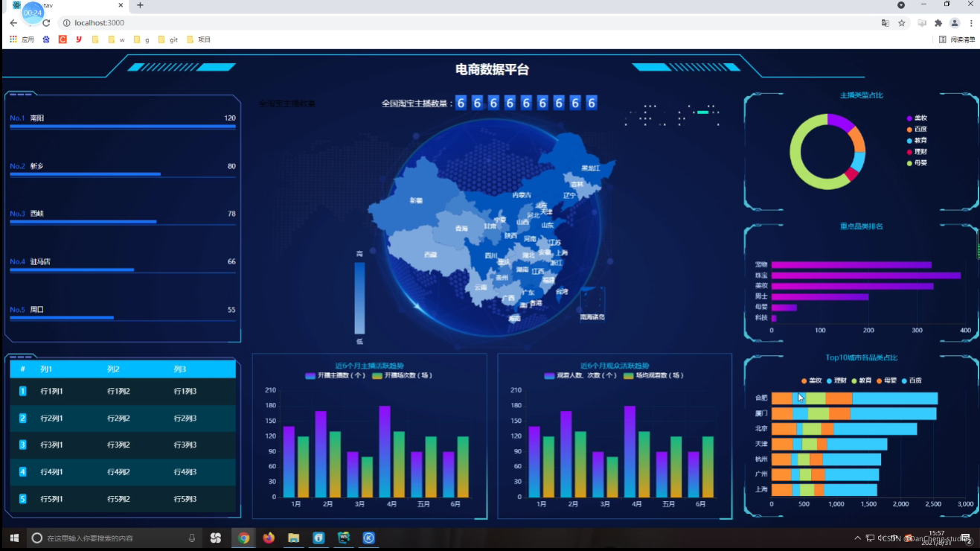Open a new browser tab
The image size is (980, 551).
[x=140, y=5]
